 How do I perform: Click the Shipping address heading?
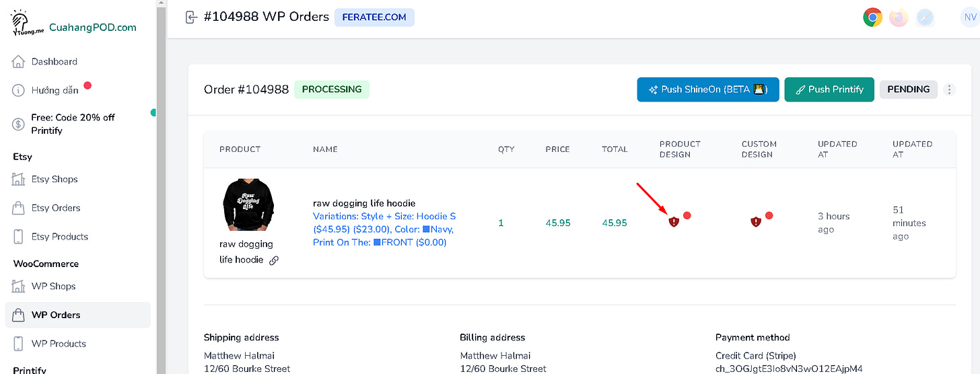pyautogui.click(x=242, y=338)
